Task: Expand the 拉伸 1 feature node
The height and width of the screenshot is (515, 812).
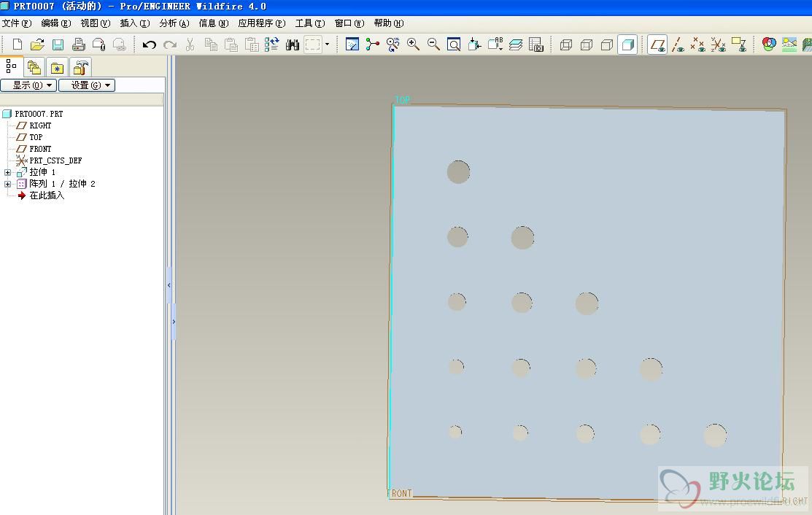Action: pos(8,172)
